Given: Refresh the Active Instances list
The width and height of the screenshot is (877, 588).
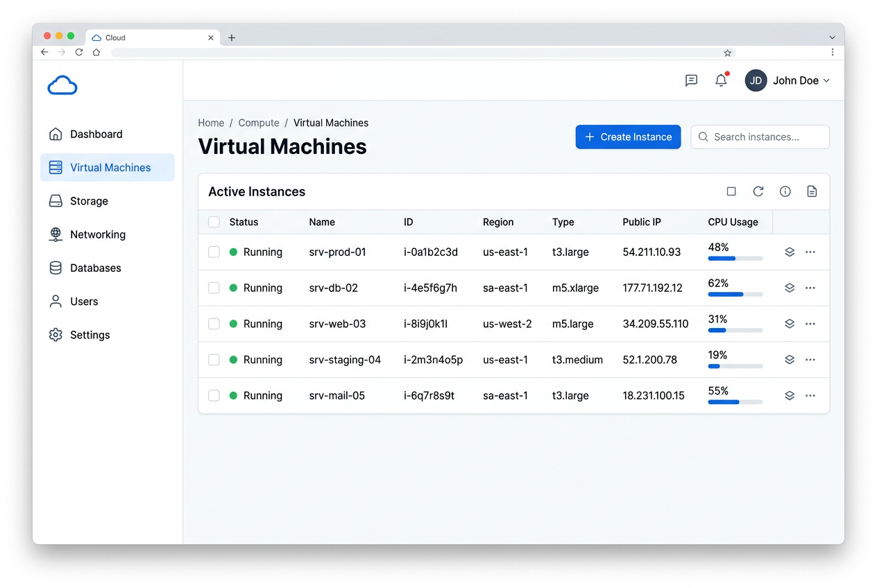Looking at the screenshot, I should point(758,191).
